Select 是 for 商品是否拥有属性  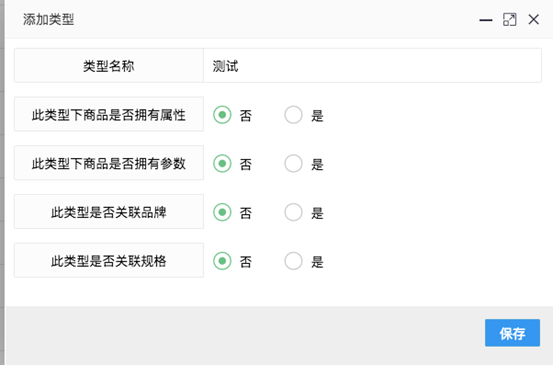pos(293,115)
